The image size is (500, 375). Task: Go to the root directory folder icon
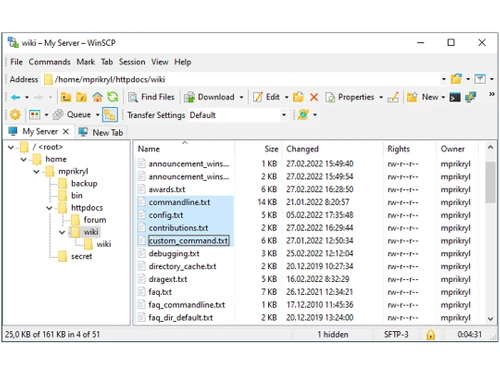pos(81,97)
